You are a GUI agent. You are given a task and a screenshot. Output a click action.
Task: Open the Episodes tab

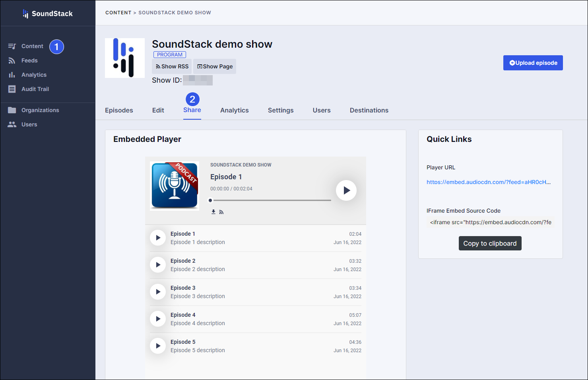[119, 110]
